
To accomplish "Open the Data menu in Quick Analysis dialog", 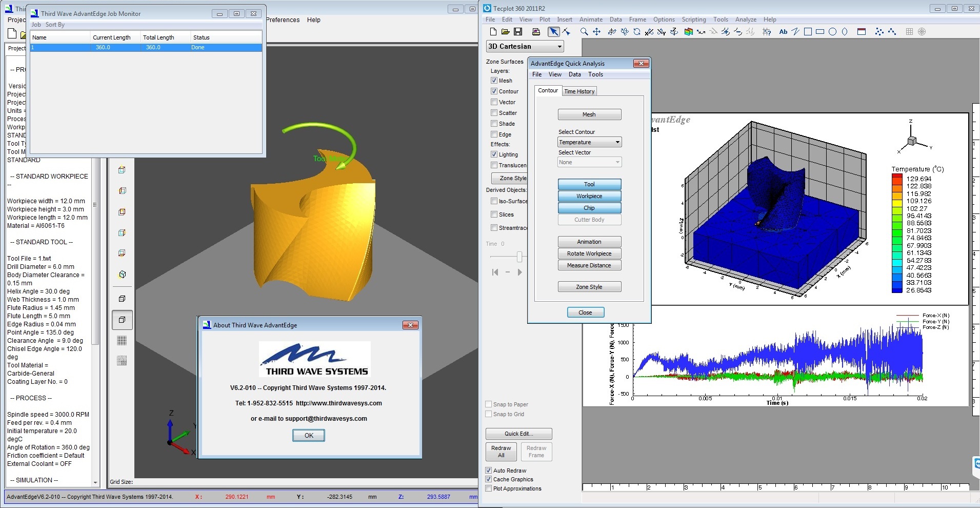I will pos(575,74).
